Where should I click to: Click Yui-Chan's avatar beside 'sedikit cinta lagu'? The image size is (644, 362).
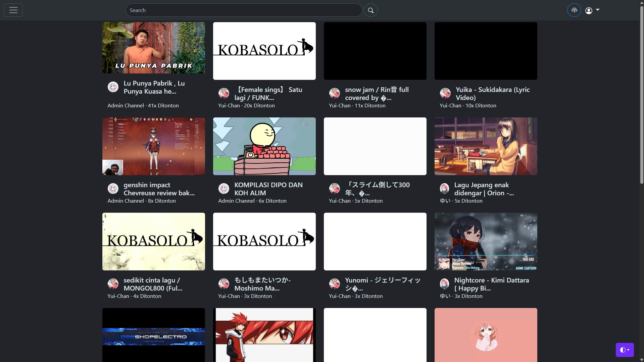(113, 283)
